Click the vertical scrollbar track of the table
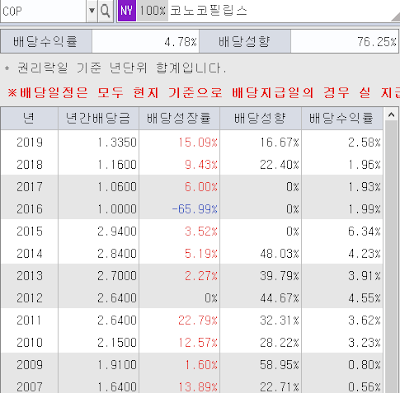Image resolution: width=400 pixels, height=393 pixels. point(391,257)
